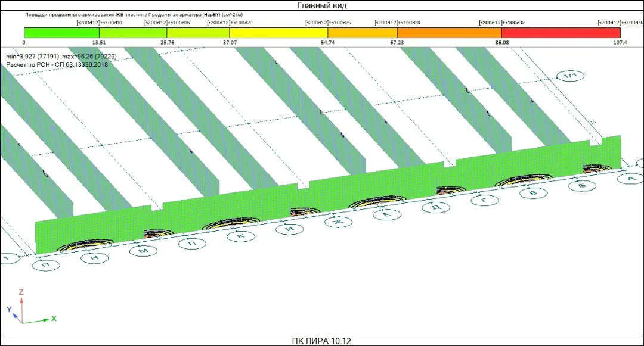Click the legend value 54.74
Image resolution: width=644 pixels, height=346 pixels.
tap(328, 42)
